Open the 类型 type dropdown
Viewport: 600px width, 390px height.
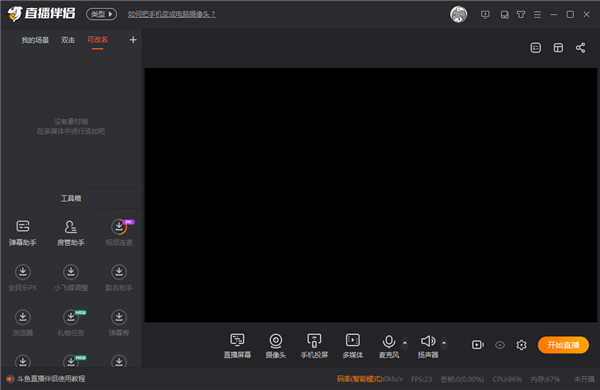coord(101,14)
